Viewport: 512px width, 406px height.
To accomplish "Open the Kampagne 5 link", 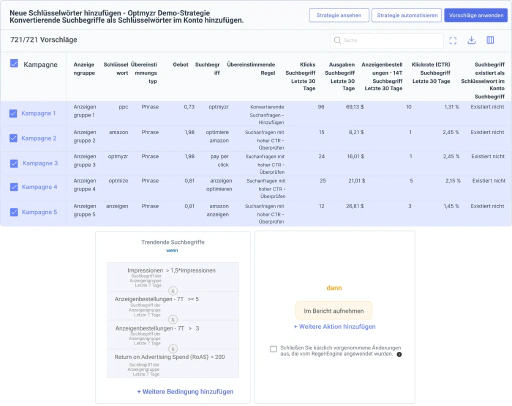I will click(x=39, y=212).
